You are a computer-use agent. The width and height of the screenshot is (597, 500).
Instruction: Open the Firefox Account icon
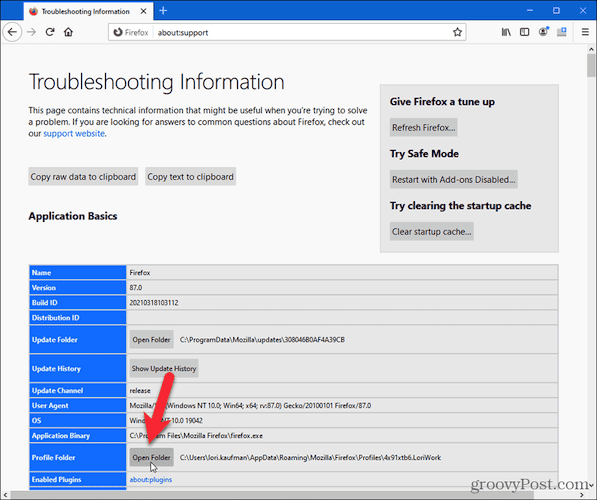(543, 32)
